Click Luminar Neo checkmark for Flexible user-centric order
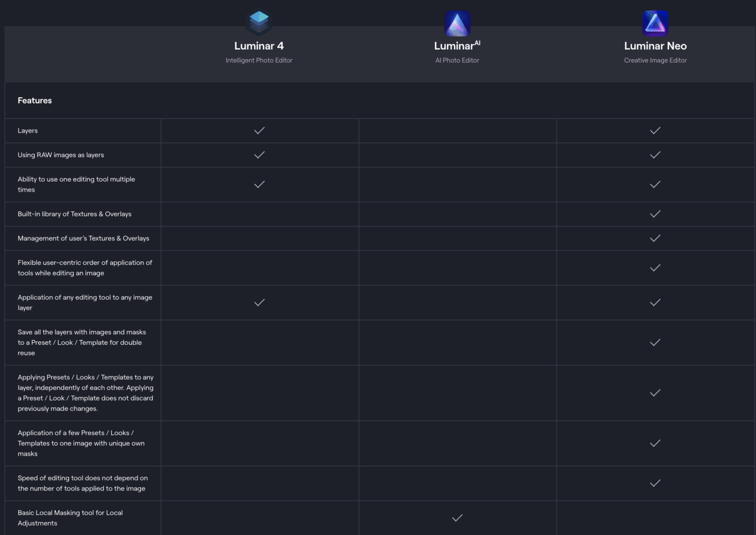Screen dimensions: 756x535 click(x=655, y=268)
